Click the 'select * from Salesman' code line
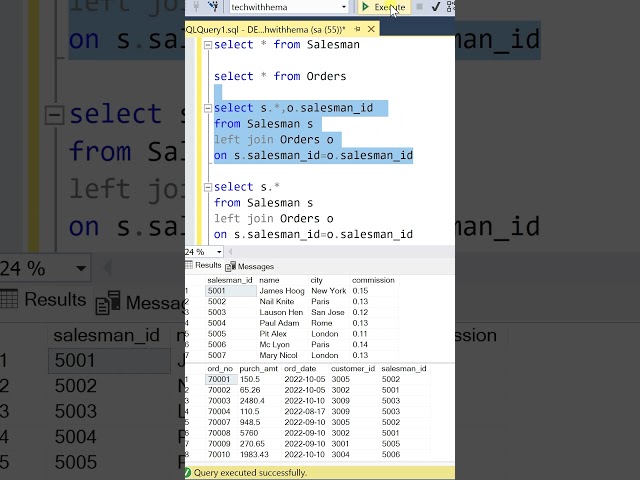The height and width of the screenshot is (480, 640). (287, 44)
